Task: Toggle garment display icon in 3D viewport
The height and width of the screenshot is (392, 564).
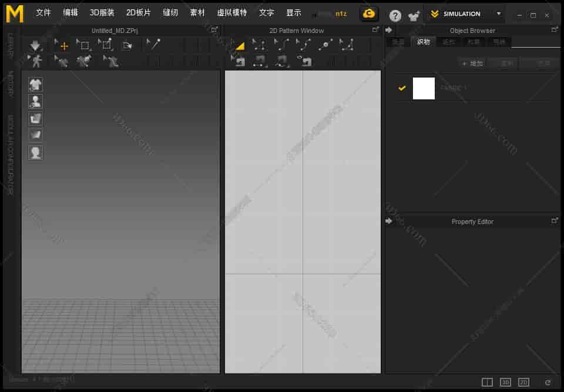Action: pos(35,85)
